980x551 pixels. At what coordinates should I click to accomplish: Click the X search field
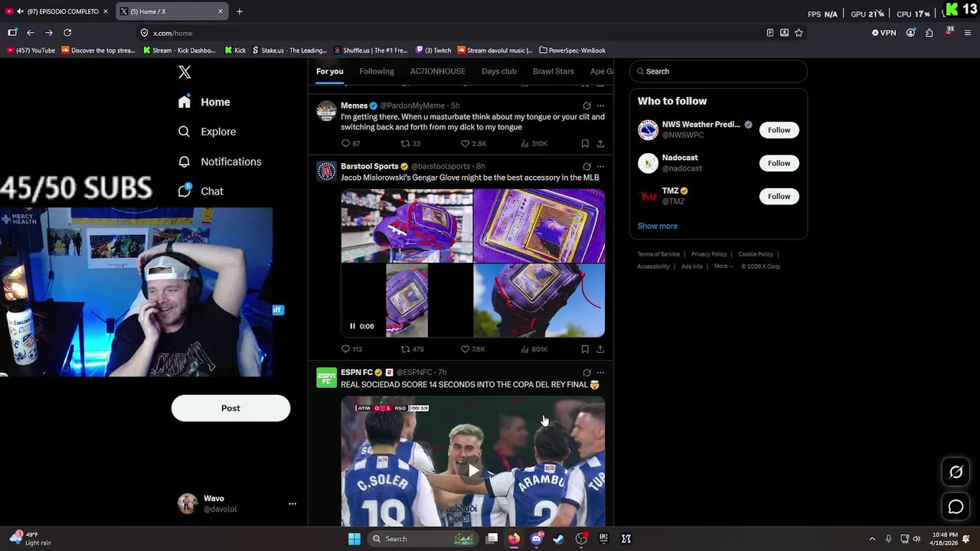718,71
